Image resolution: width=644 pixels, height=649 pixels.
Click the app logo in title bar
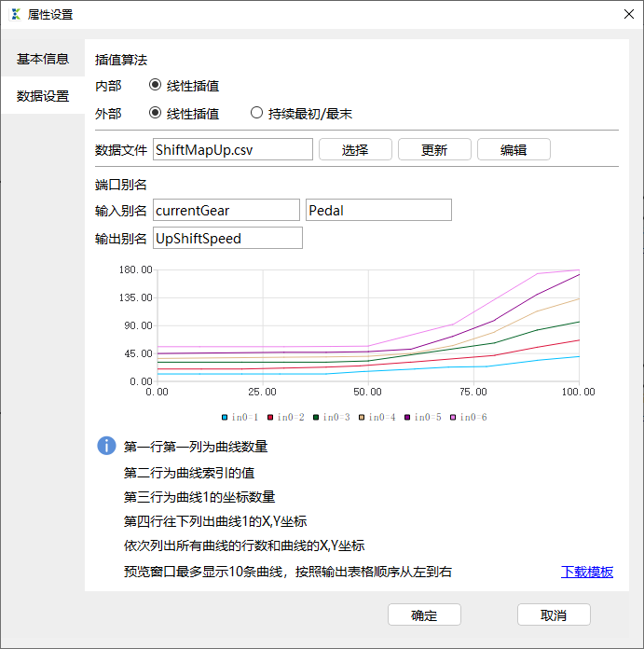(16, 14)
